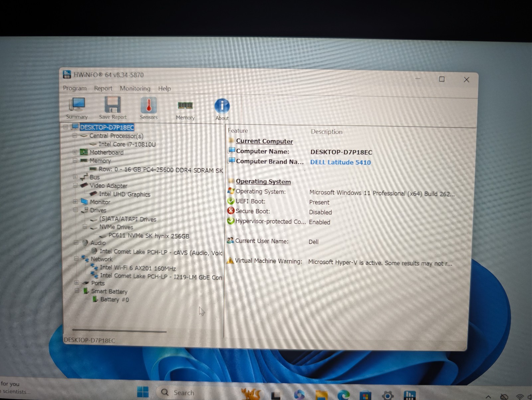Open the Report menu
532x400 pixels.
pyautogui.click(x=103, y=88)
